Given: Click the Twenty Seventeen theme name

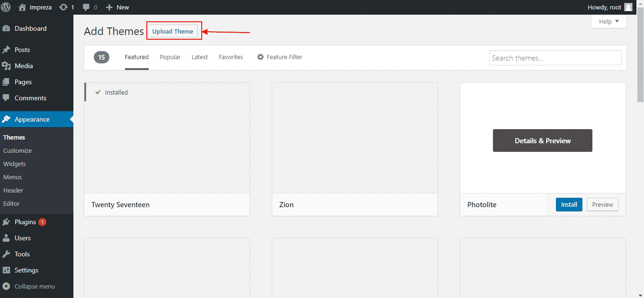Looking at the screenshot, I should click(120, 205).
